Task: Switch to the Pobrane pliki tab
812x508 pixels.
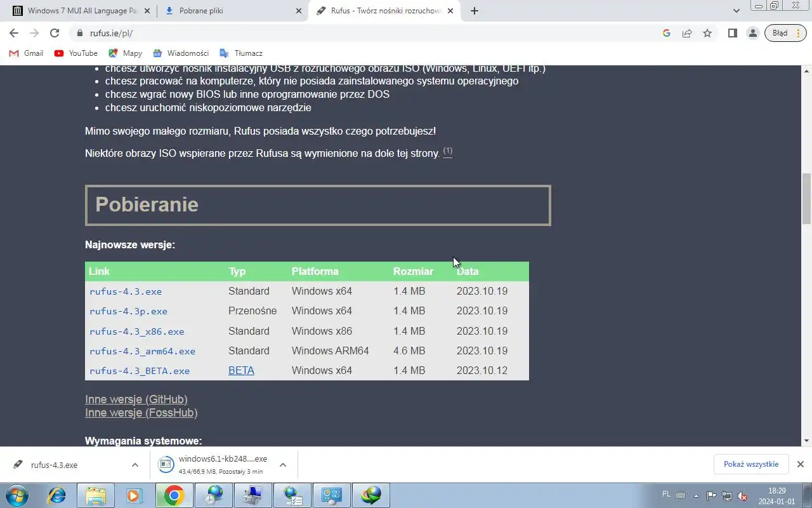Action: tap(232, 11)
